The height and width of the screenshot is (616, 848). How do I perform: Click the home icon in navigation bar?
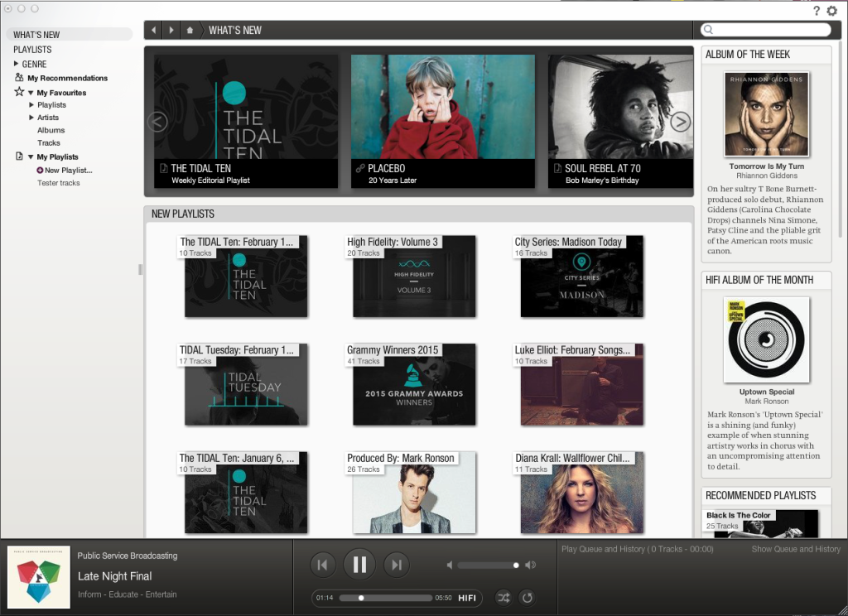190,31
